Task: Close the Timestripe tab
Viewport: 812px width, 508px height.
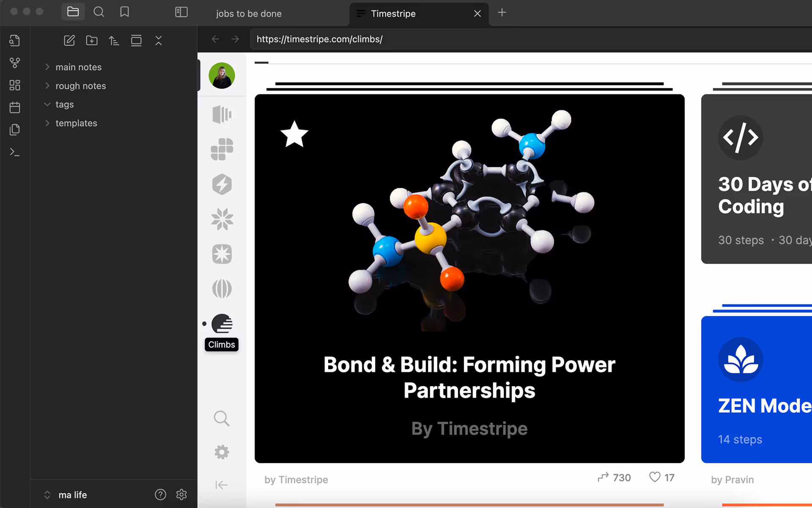Action: (x=477, y=14)
